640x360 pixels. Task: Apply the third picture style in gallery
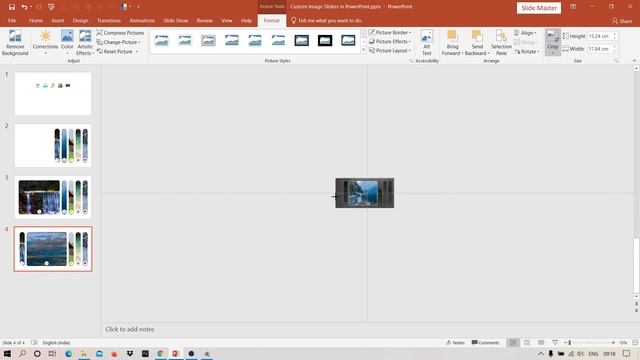(208, 40)
